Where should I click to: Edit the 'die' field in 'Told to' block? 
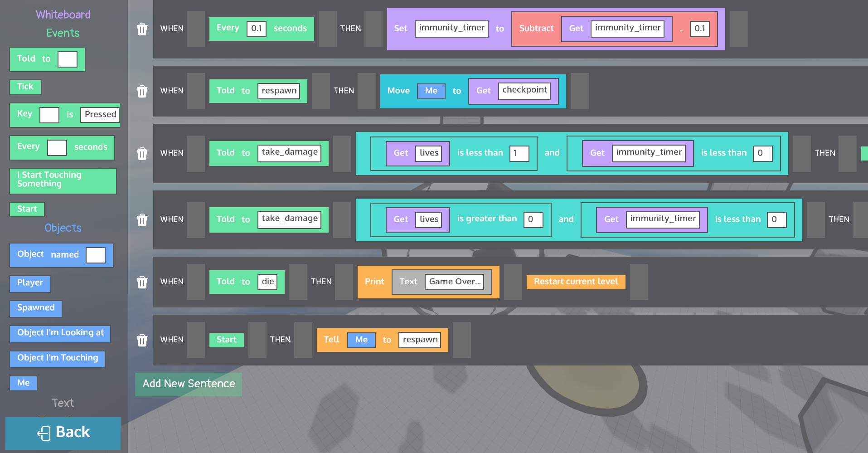pos(267,282)
